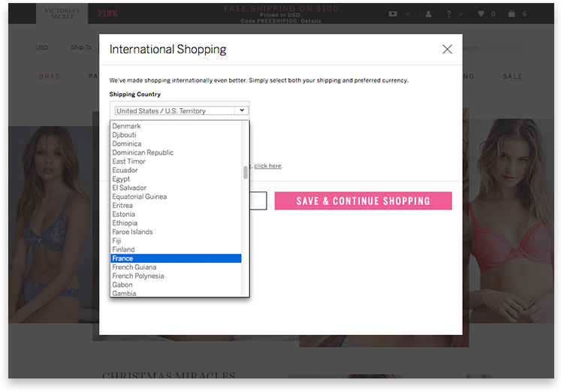Choose Eritrea from the list
Screen dimensions: 561x392
(176, 205)
